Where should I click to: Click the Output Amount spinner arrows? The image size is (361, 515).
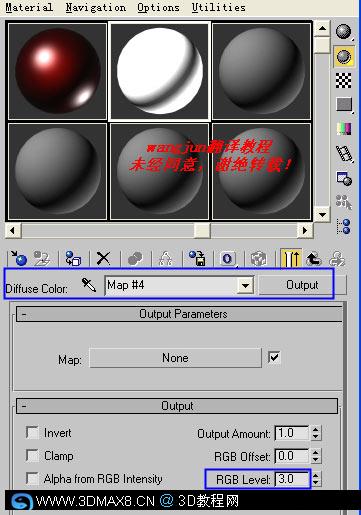pos(316,433)
